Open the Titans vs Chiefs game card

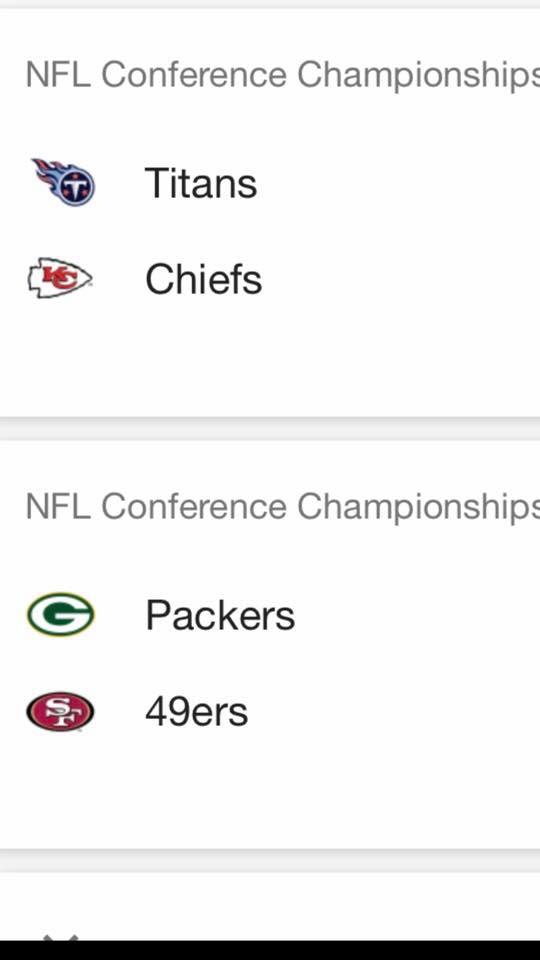click(270, 213)
